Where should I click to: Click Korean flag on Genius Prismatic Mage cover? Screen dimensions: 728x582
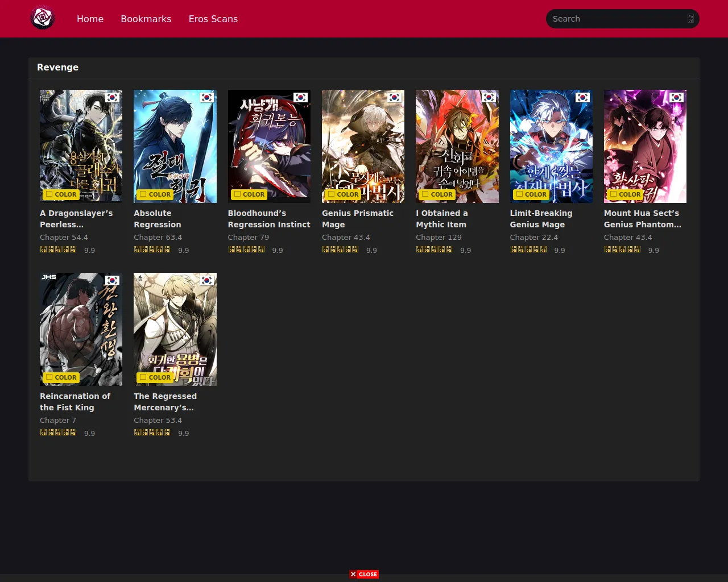pyautogui.click(x=395, y=98)
